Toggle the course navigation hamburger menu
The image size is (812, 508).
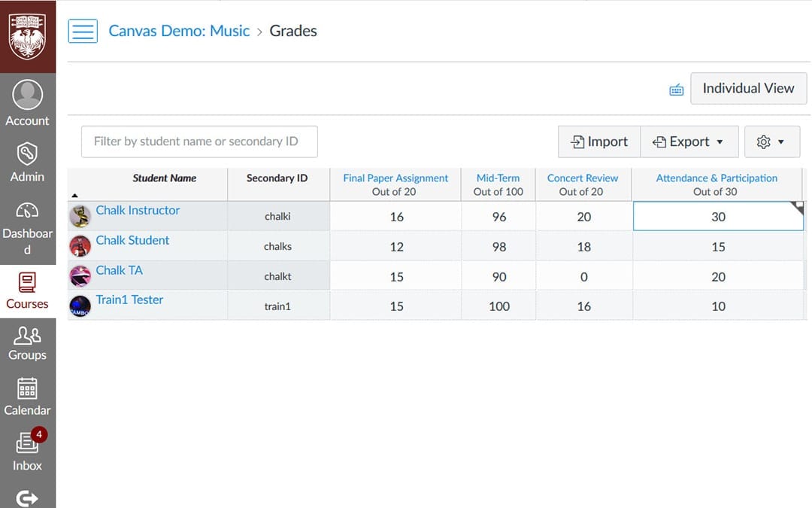[x=83, y=31]
